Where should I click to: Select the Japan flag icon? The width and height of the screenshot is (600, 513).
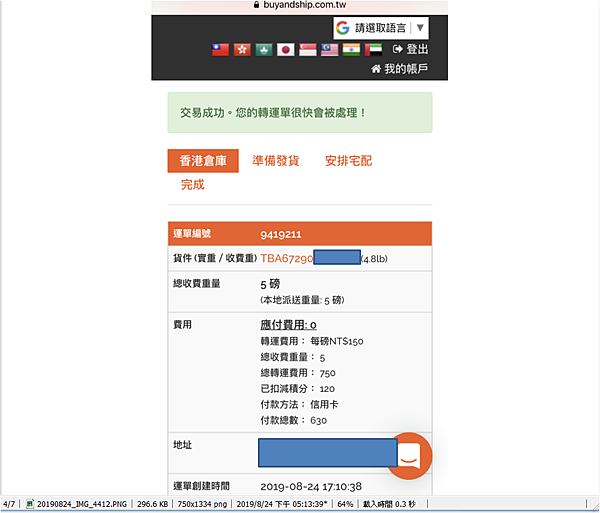tap(286, 50)
